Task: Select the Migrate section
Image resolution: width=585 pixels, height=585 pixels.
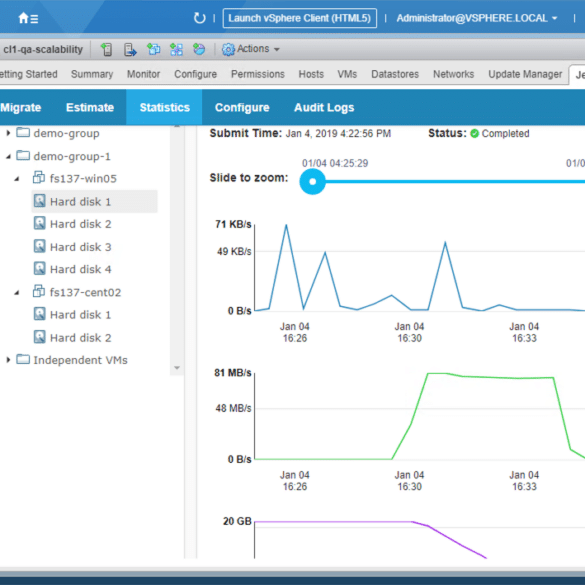Action: (21, 107)
